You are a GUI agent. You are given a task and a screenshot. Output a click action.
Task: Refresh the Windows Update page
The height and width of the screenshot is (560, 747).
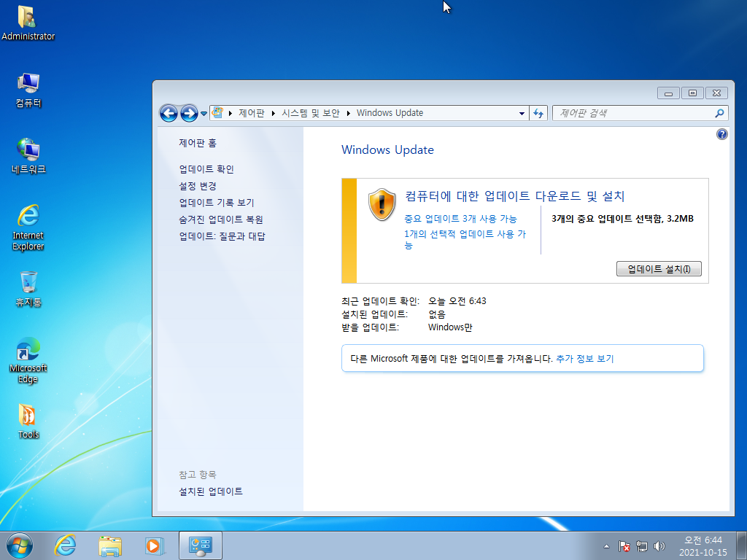click(538, 113)
